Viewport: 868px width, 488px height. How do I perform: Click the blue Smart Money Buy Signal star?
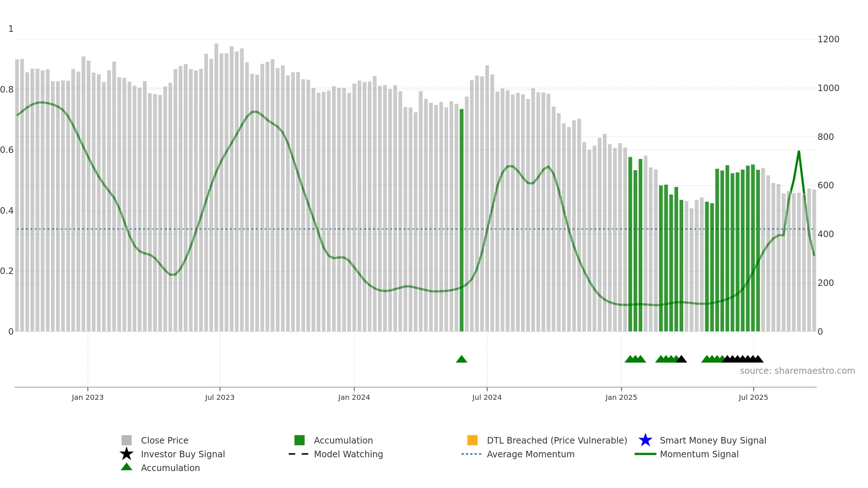pos(645,440)
